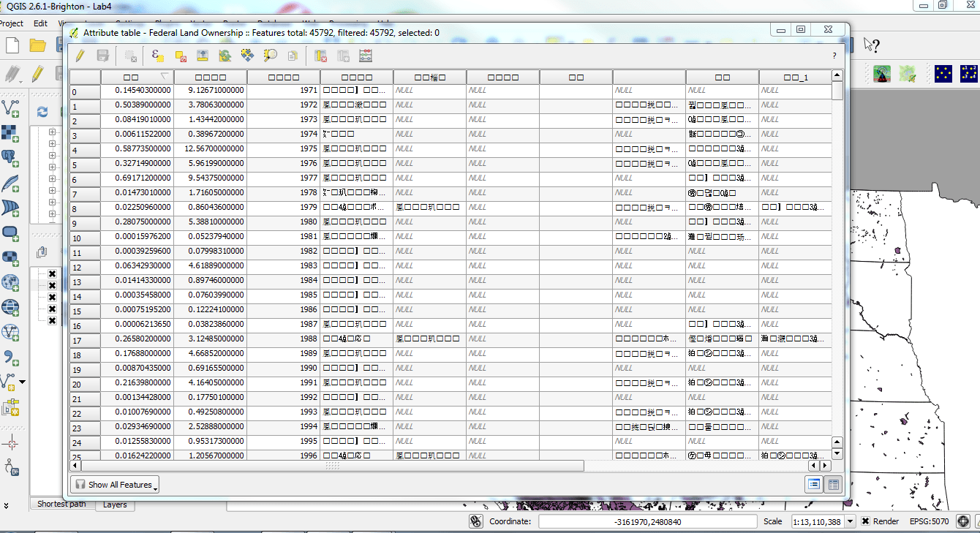
Task: Click Add SpatiaLite Layer feather icon
Action: (x=10, y=182)
